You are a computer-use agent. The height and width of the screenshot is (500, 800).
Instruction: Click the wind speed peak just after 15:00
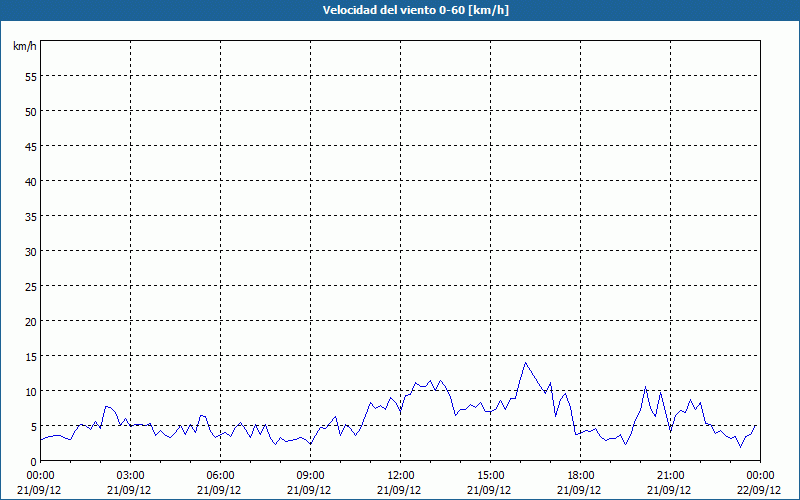pos(526,363)
